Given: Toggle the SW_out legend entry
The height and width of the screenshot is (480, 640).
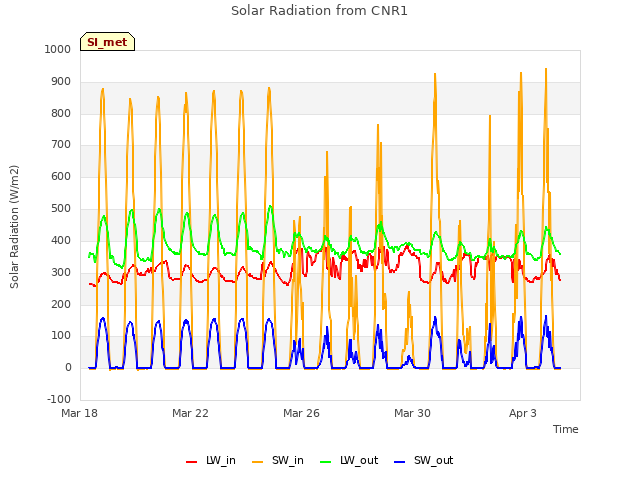Looking at the screenshot, I should 424,460.
